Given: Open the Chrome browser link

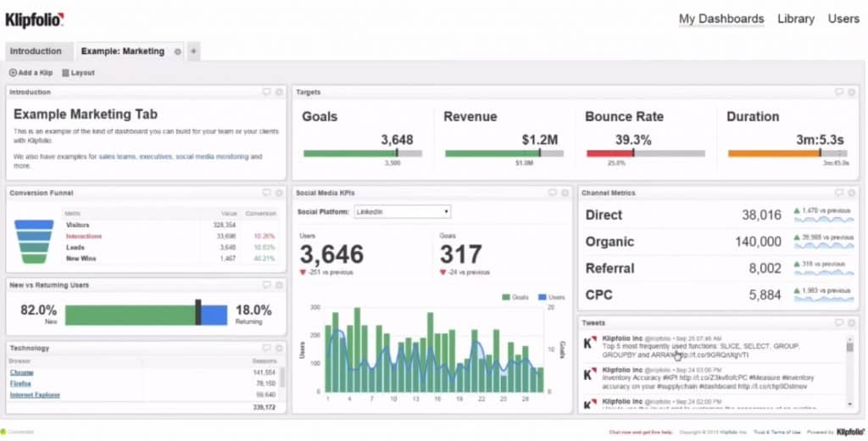Looking at the screenshot, I should click(x=22, y=372).
